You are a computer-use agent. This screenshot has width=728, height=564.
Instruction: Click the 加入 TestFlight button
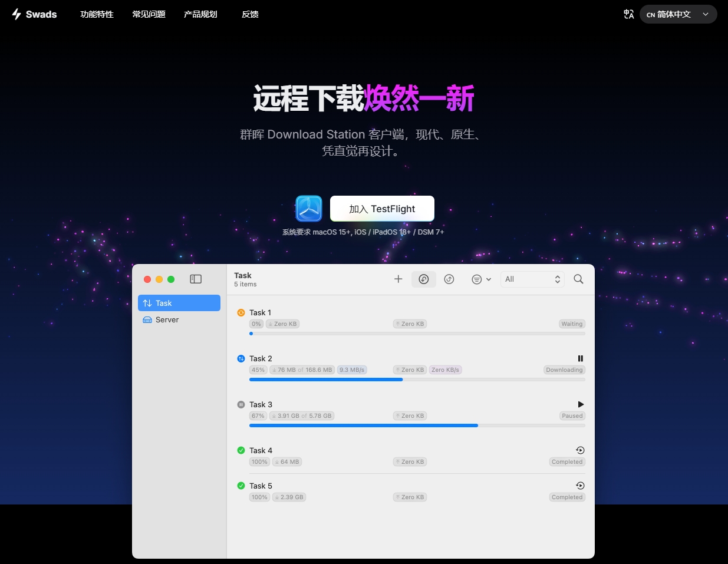(x=382, y=209)
